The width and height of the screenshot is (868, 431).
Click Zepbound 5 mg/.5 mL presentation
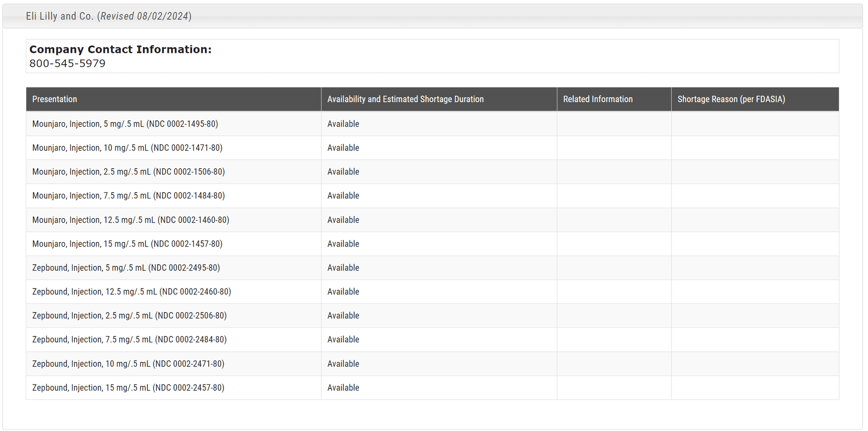[126, 268]
